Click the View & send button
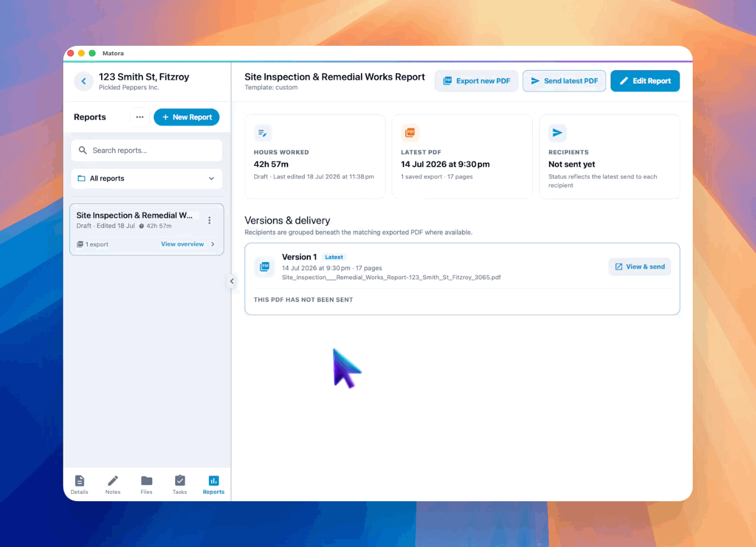756x547 pixels. [x=640, y=267]
